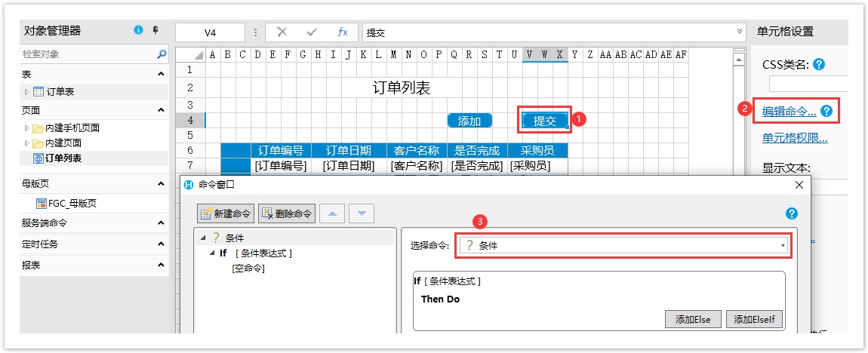Click the cell name box showing V4
This screenshot has height=353, width=868.
210,32
